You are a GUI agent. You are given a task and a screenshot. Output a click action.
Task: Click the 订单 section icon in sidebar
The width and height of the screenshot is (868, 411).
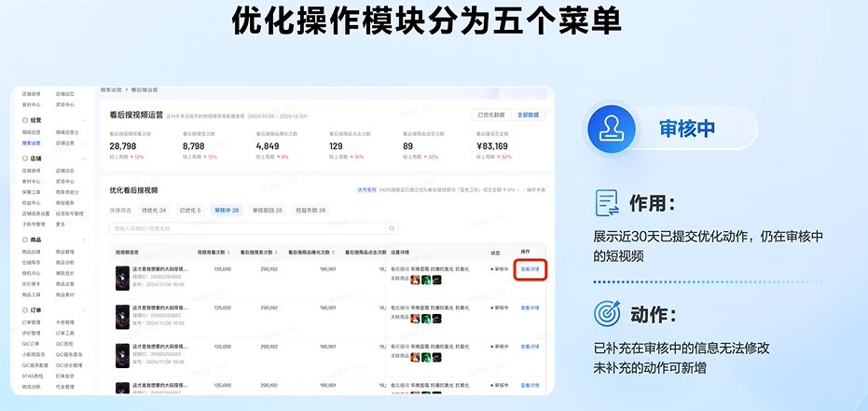tap(24, 310)
